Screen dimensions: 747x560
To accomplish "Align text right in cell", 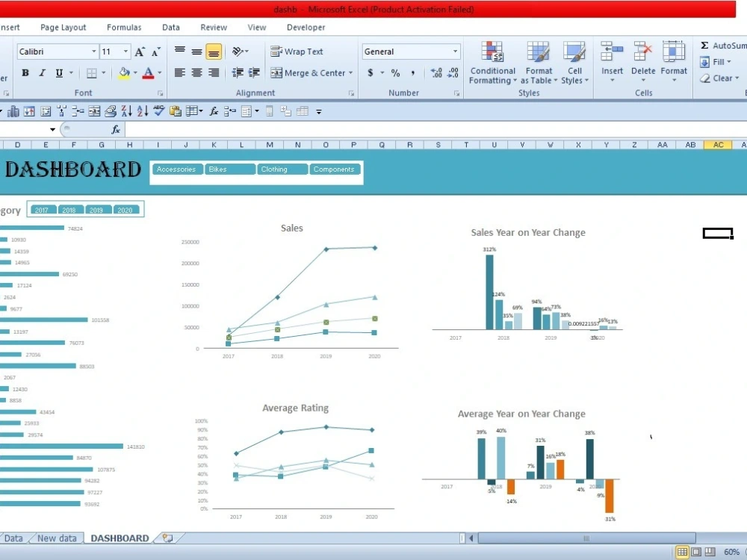I will coord(214,73).
